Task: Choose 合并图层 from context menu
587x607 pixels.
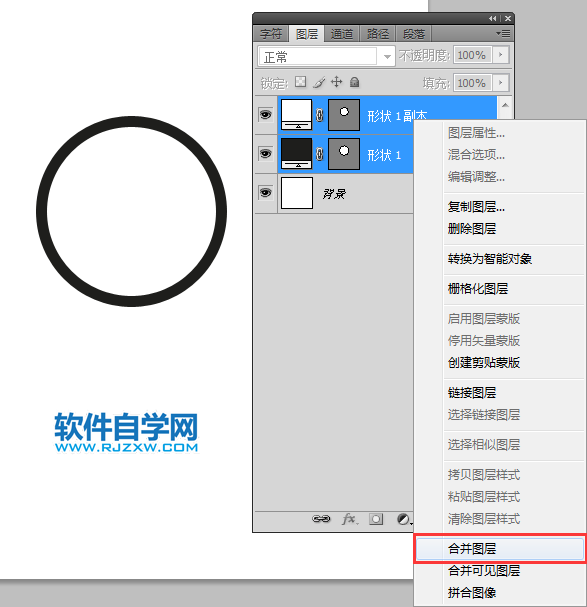Action: (500, 549)
